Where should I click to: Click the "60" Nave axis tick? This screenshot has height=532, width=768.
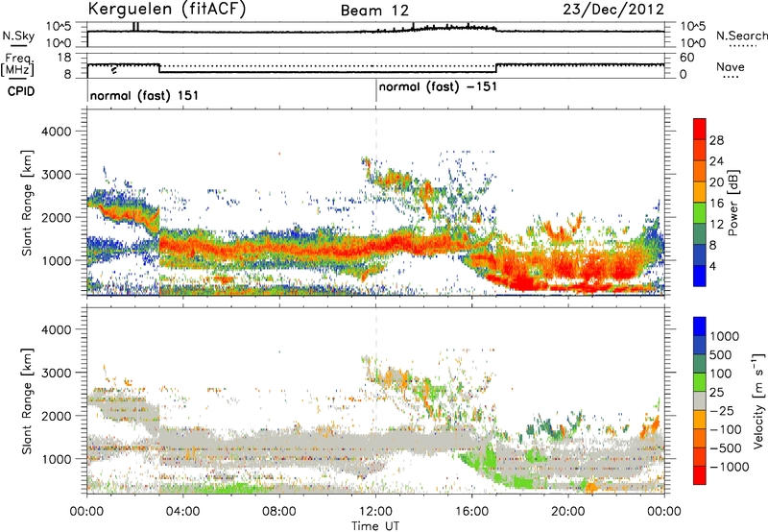pos(686,58)
